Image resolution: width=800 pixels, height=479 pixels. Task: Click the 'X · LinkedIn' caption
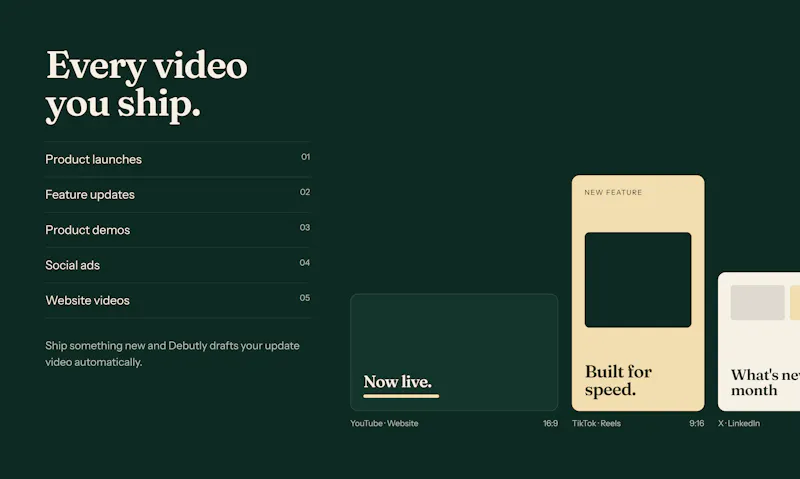(739, 423)
